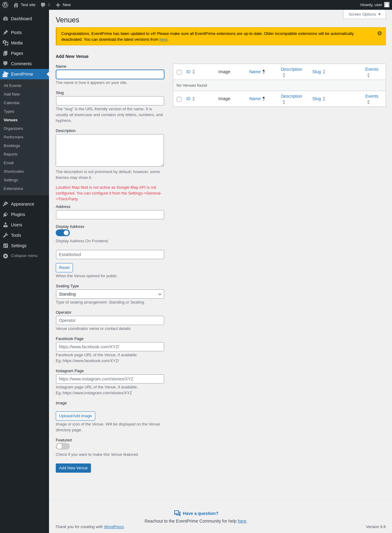Click the Settings sliders icon
The width and height of the screenshot is (392, 533).
click(6, 246)
